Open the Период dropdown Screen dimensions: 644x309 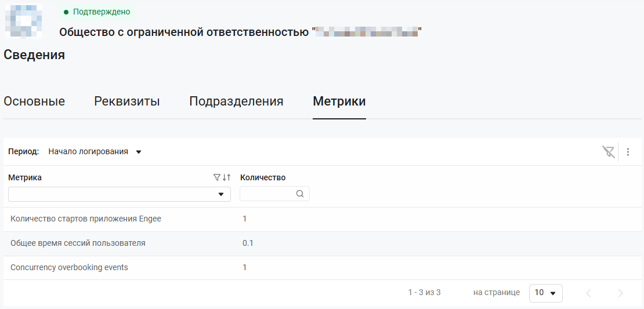click(95, 152)
